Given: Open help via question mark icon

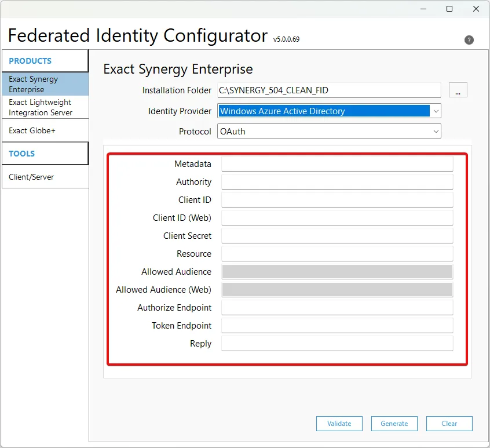Looking at the screenshot, I should (x=469, y=40).
